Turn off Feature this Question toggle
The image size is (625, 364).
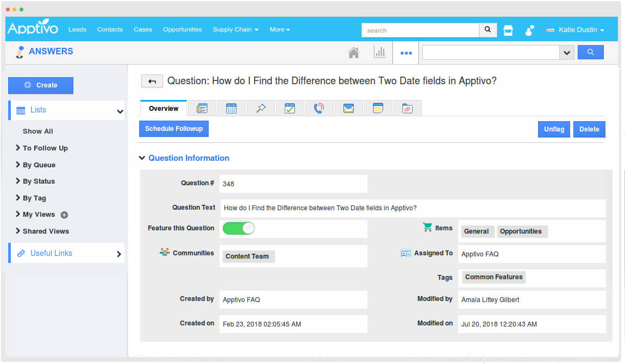(x=239, y=228)
